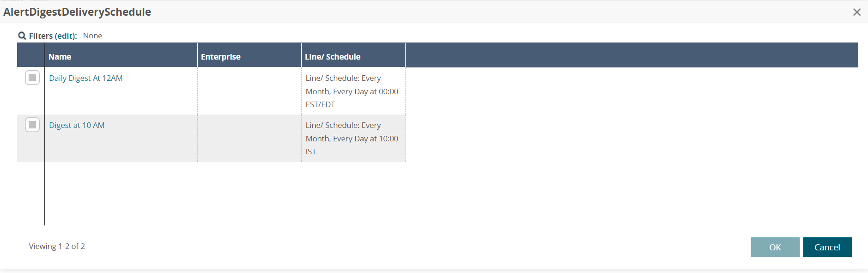
Task: Open the Digest at 10 AM link
Action: (77, 125)
